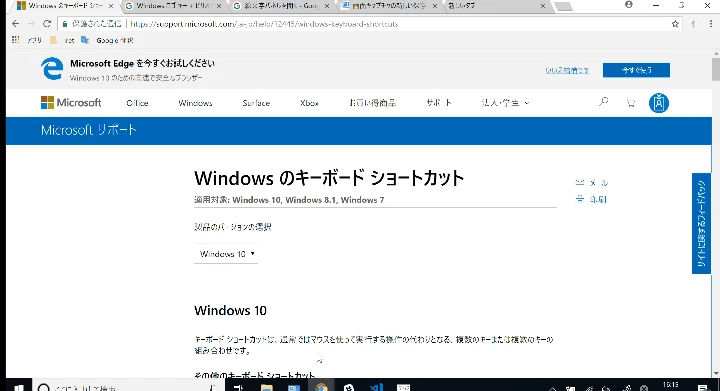Viewport: 720px width, 391px height.
Task: Open the サポート support menu item
Action: [x=439, y=103]
